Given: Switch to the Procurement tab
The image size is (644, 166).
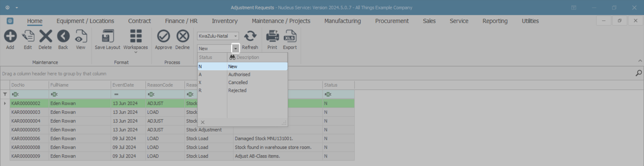Looking at the screenshot, I should pos(392,21).
